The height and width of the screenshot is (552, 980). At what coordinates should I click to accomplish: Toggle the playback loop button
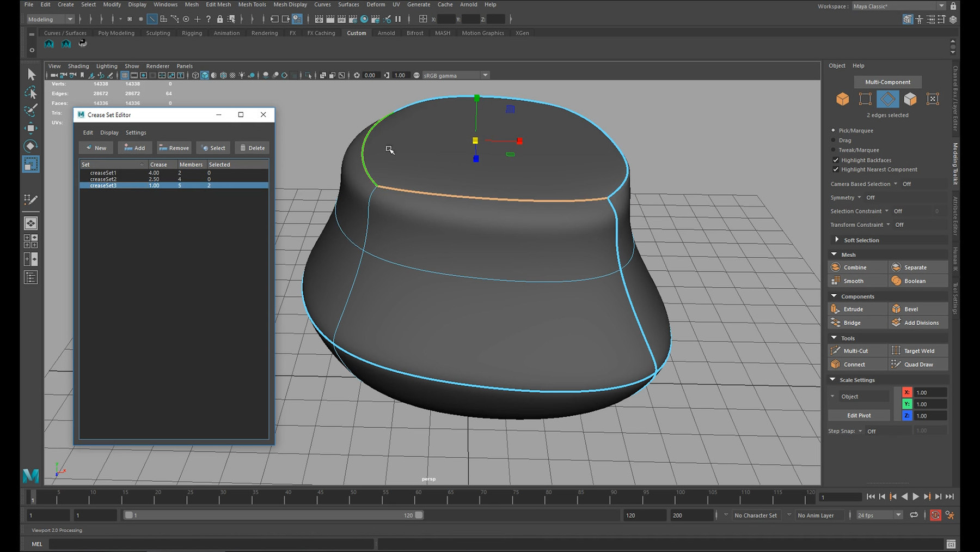coord(914,515)
